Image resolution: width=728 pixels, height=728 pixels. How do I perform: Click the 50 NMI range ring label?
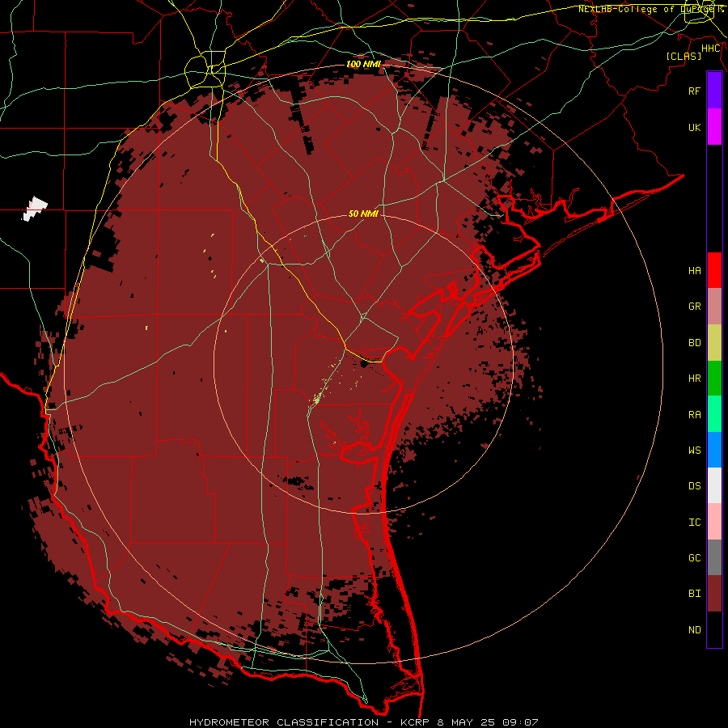click(363, 214)
